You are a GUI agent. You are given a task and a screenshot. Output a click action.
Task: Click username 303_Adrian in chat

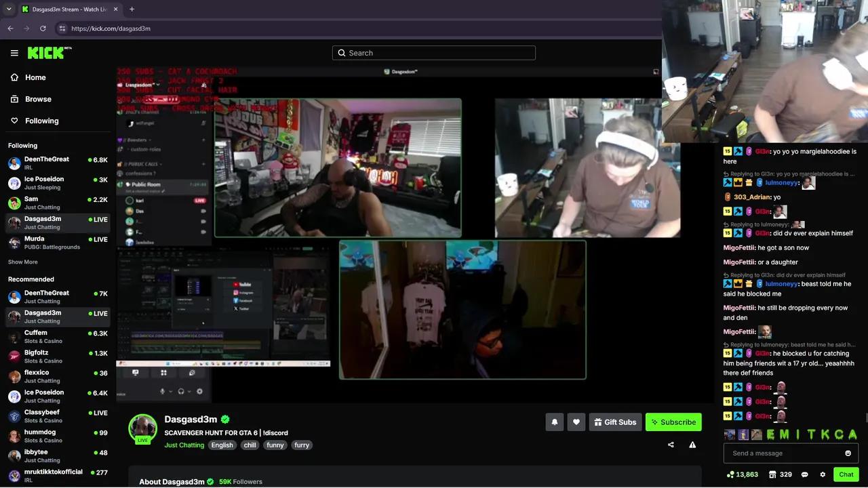click(751, 197)
